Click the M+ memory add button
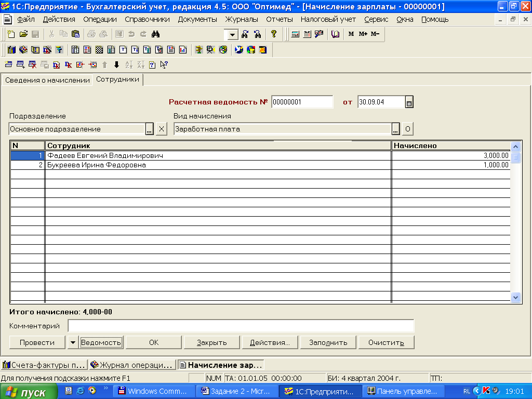The height and width of the screenshot is (399, 532). pyautogui.click(x=363, y=34)
